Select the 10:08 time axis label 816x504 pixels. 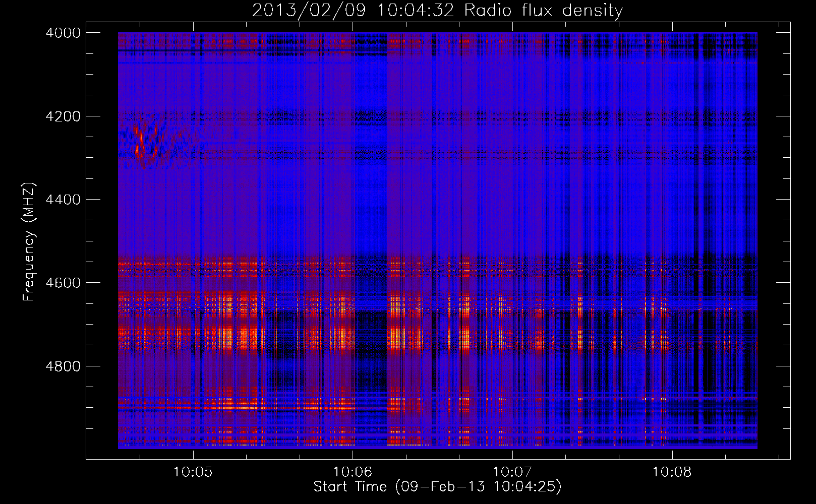tap(672, 472)
